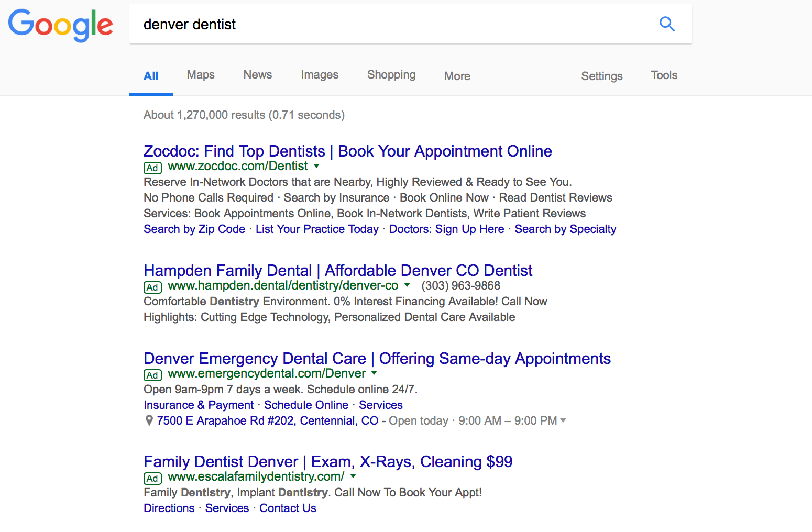Open Zocdoc Find Top Dentists ad title
The height and width of the screenshot is (532, 812).
pos(348,151)
